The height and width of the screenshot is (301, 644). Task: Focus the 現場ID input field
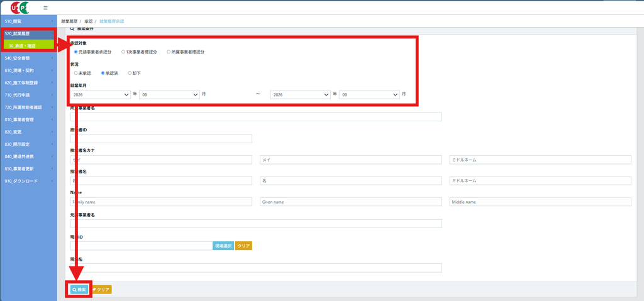[x=142, y=246]
